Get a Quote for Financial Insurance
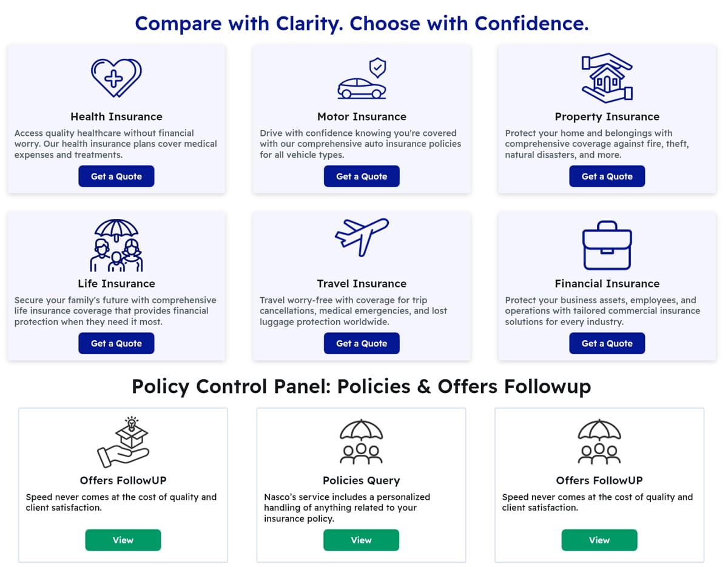Viewport: 728px width, 567px height. point(607,343)
